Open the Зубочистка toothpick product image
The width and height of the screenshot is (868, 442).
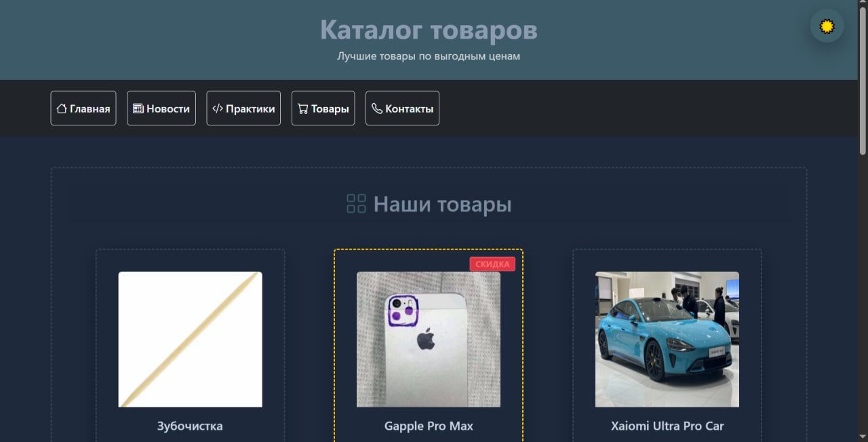[190, 339]
